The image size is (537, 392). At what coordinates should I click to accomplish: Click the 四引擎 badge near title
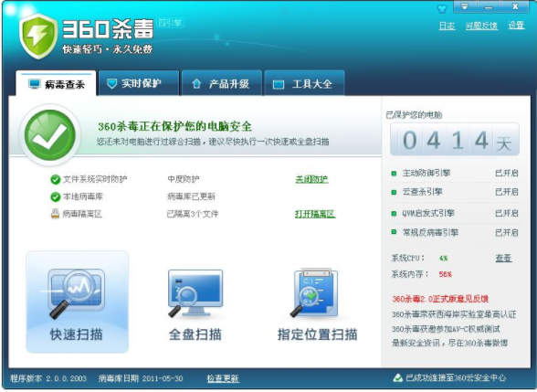point(170,23)
